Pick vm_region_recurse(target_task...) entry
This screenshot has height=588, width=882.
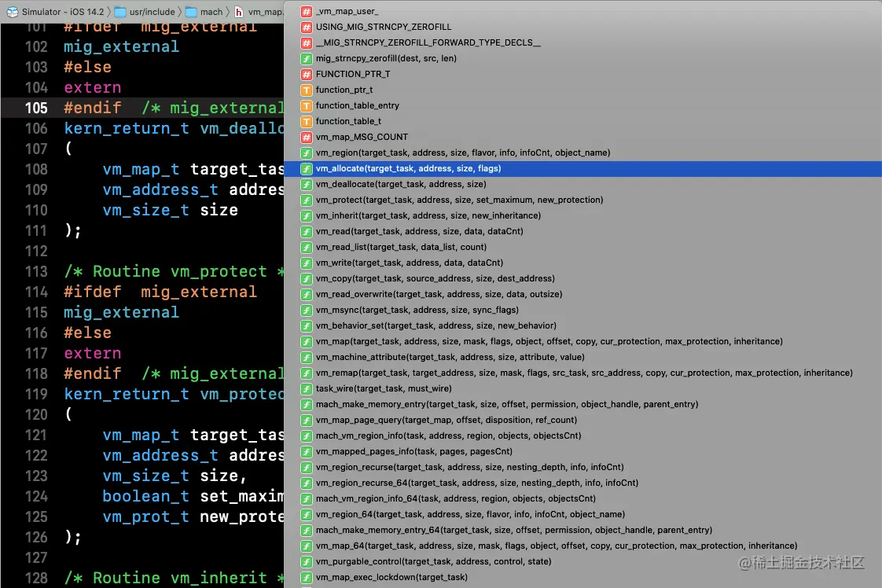(469, 468)
